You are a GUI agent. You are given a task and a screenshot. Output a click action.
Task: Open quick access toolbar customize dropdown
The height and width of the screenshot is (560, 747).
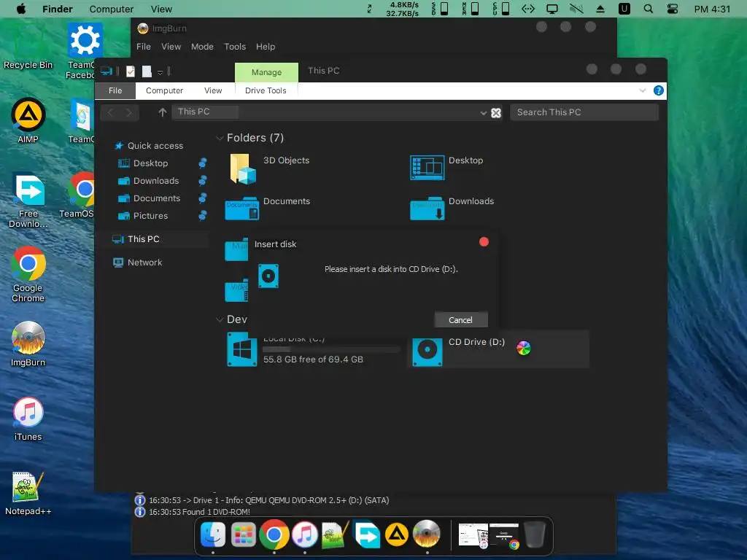tap(160, 72)
